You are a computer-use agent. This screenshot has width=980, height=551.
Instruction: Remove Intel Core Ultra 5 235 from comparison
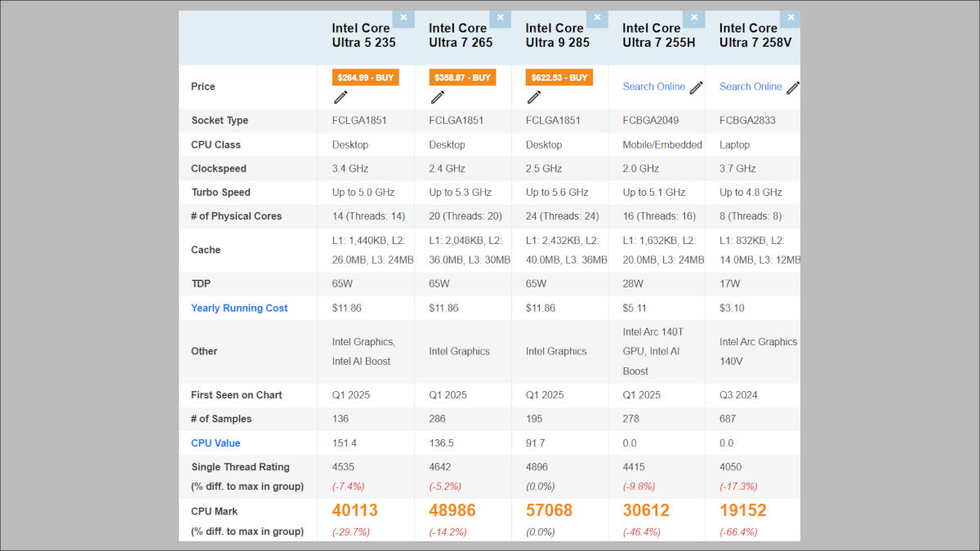coord(403,17)
